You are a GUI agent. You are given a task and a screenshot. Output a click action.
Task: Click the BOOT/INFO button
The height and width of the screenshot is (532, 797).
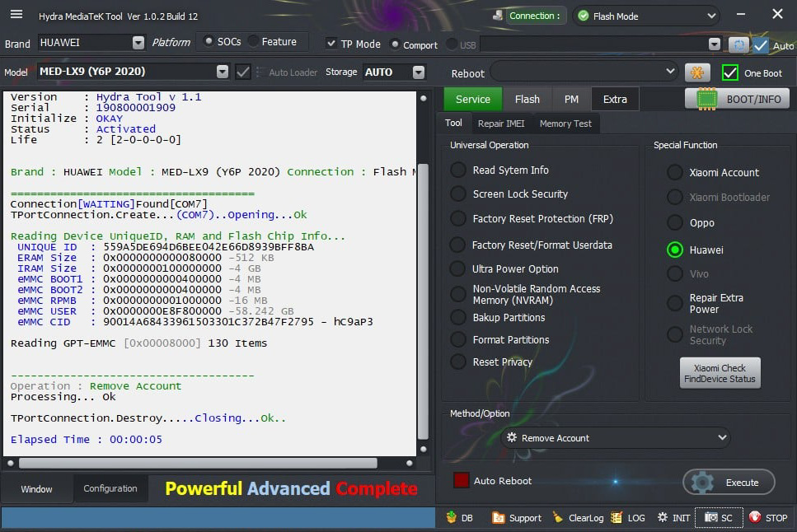click(737, 99)
